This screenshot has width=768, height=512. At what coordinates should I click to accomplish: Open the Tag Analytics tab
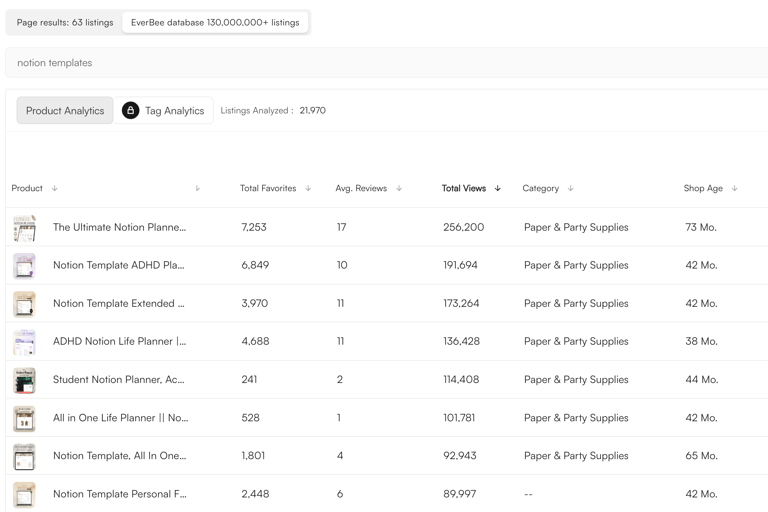coord(164,110)
